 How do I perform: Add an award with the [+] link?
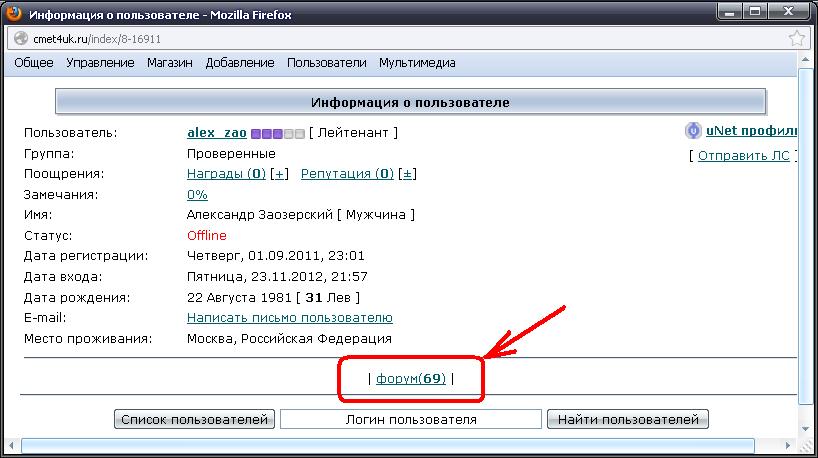pyautogui.click(x=279, y=174)
